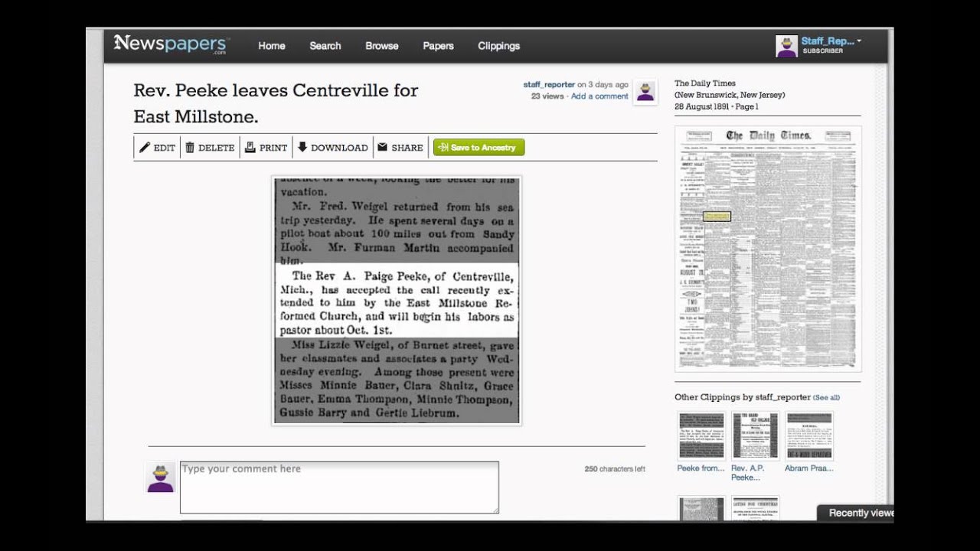This screenshot has width=980, height=551.
Task: Open the 'Peeke from...' clipping thumbnail
Action: (x=701, y=435)
